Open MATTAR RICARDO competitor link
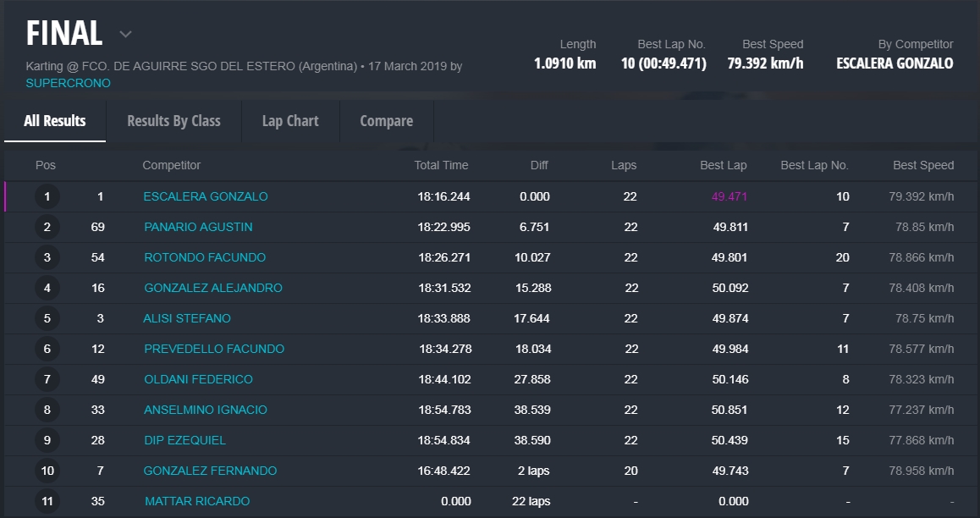 pyautogui.click(x=197, y=501)
